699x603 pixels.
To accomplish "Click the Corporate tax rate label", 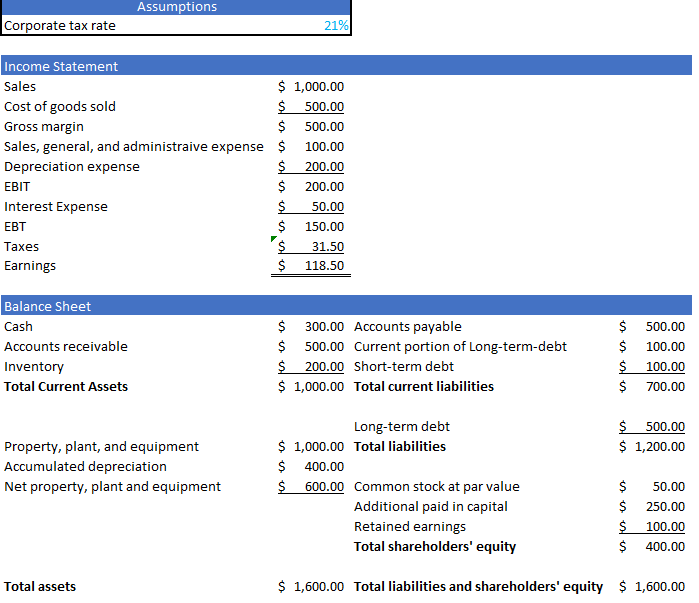I will coord(60,25).
